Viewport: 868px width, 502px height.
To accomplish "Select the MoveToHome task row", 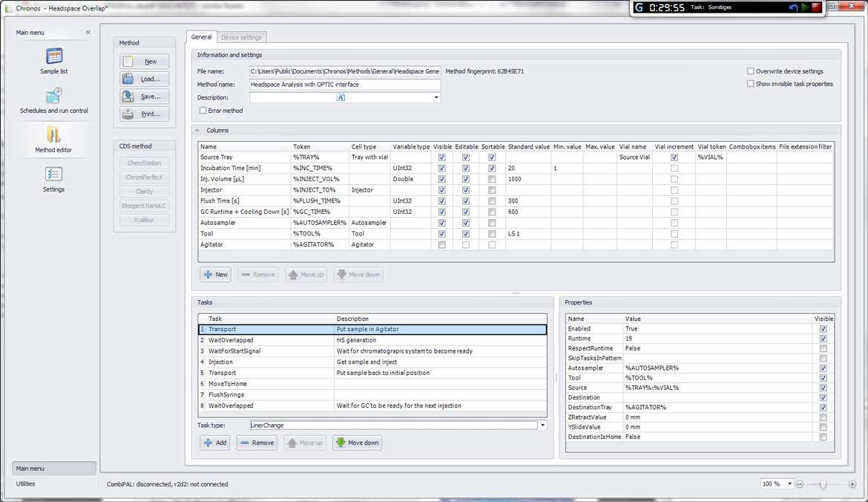I will pos(372,384).
